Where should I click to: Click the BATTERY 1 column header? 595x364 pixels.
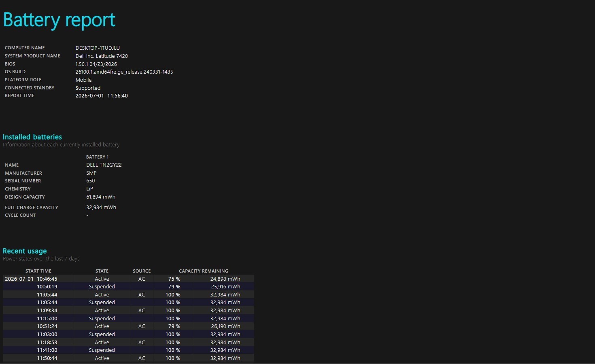point(97,157)
